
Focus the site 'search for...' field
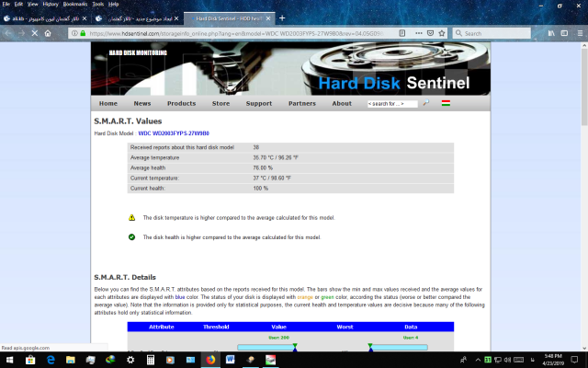pos(392,104)
